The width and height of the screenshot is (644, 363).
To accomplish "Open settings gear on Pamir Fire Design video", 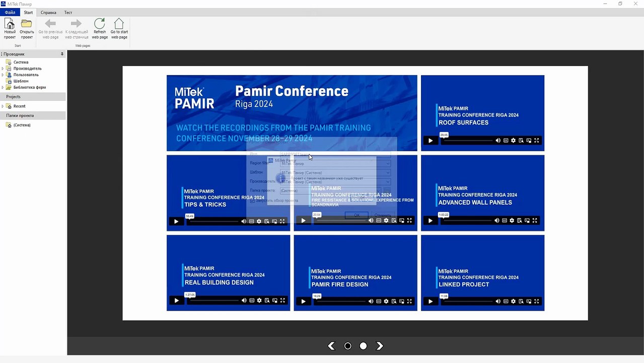I will [x=386, y=301].
